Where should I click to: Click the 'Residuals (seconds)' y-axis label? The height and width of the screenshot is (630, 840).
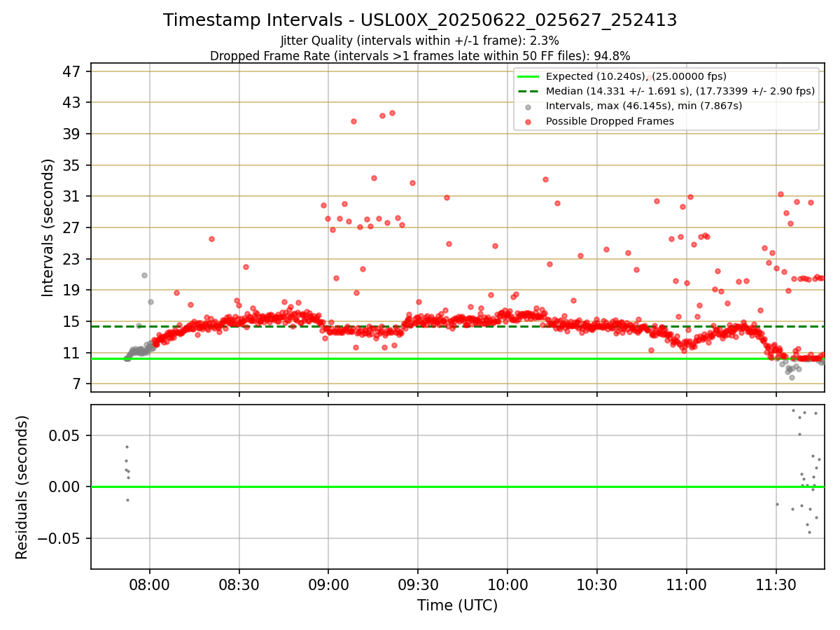click(x=22, y=487)
